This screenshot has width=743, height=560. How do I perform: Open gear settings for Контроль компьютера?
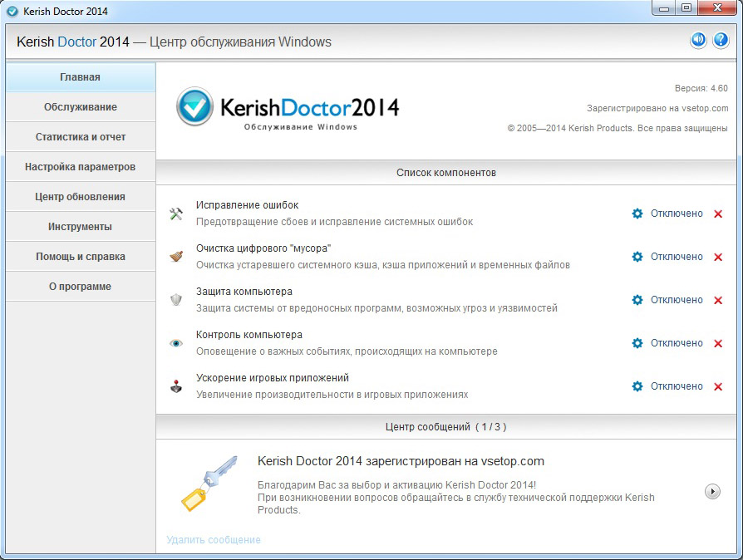click(x=637, y=343)
